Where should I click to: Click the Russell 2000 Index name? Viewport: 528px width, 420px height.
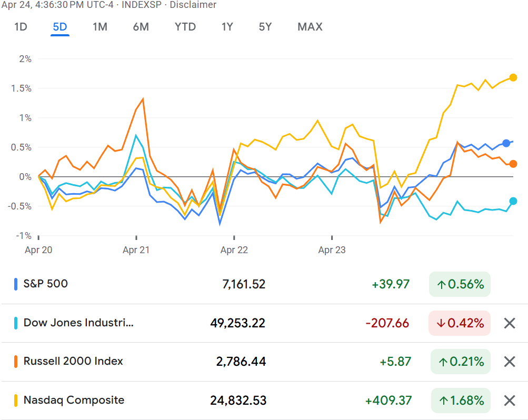pos(73,361)
